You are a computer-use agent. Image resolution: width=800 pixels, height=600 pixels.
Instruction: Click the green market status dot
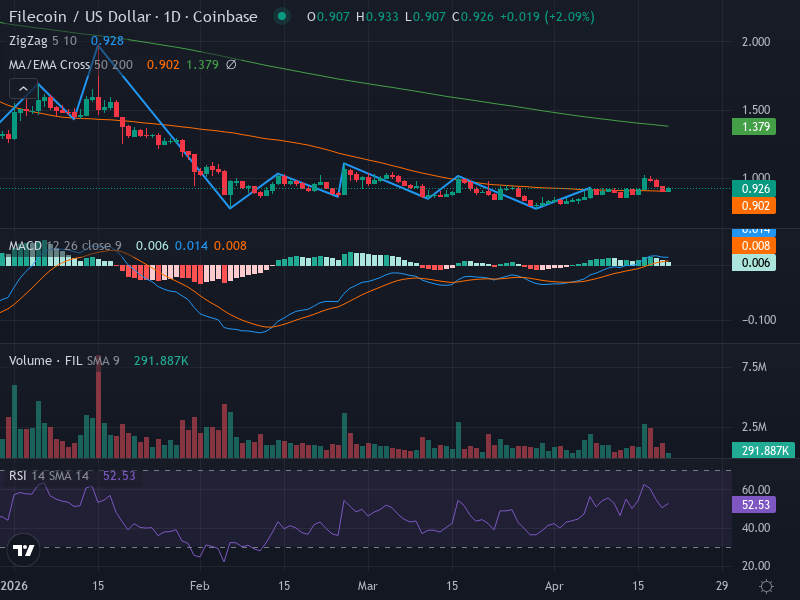pos(282,16)
